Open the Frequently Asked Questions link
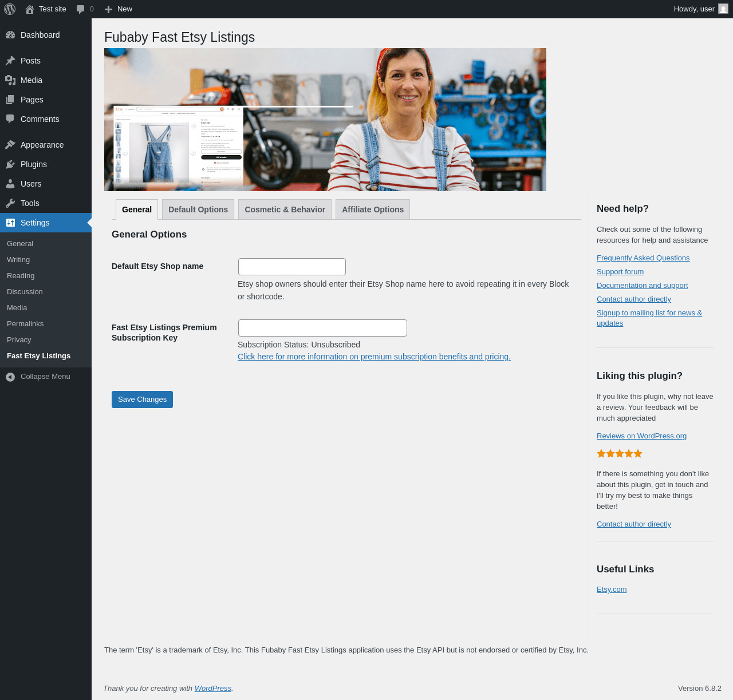 pos(643,258)
